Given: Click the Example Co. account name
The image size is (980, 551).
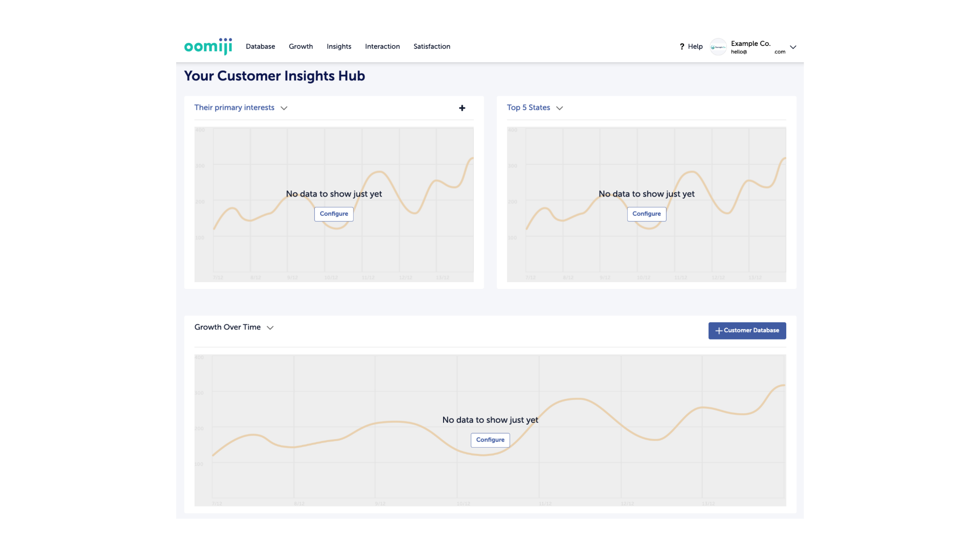Looking at the screenshot, I should [x=750, y=44].
